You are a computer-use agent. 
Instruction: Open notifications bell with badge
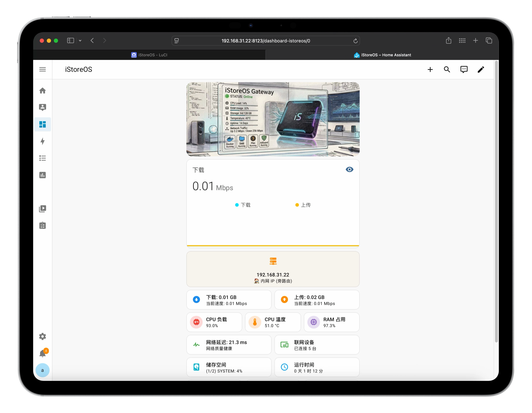tap(43, 353)
